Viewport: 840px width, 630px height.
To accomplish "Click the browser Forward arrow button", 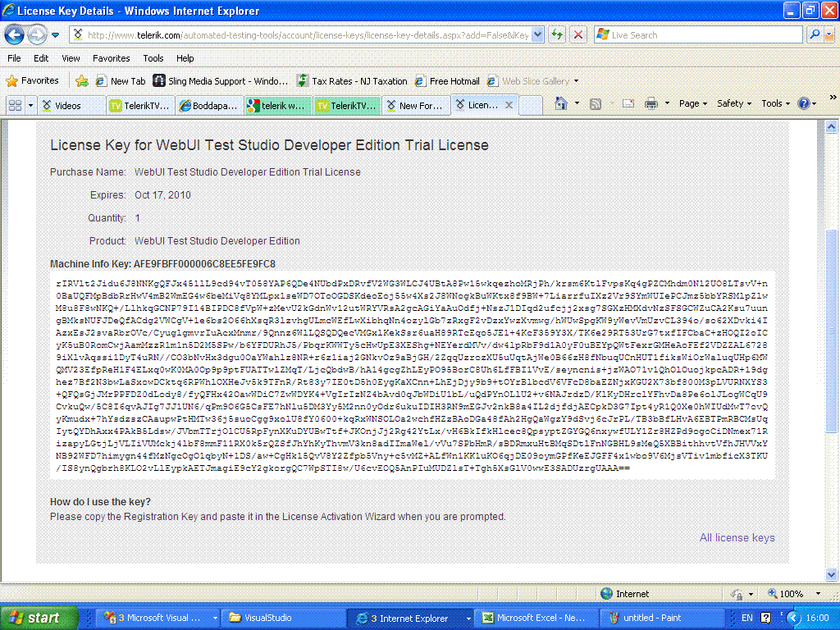I will [x=37, y=35].
